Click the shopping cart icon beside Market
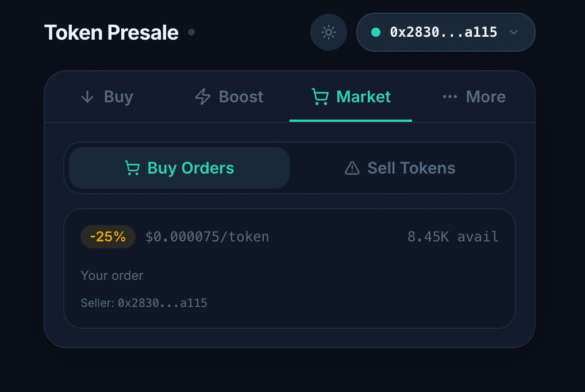585x392 pixels. point(320,97)
